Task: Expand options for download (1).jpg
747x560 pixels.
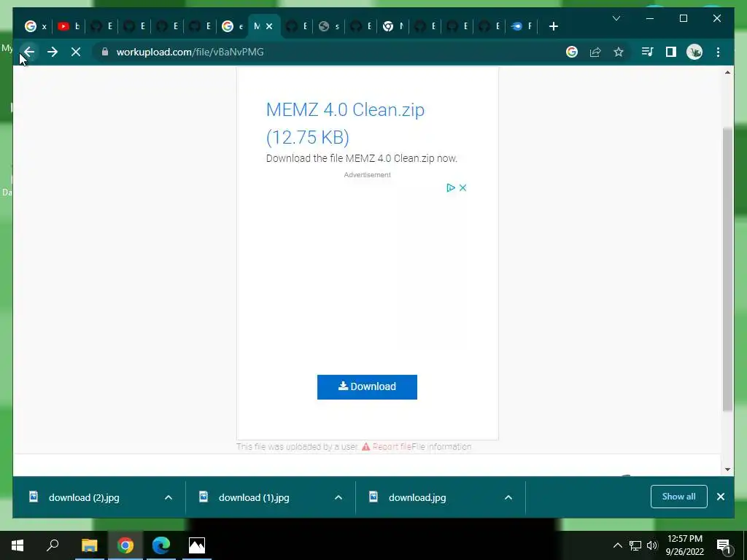Action: [338, 497]
